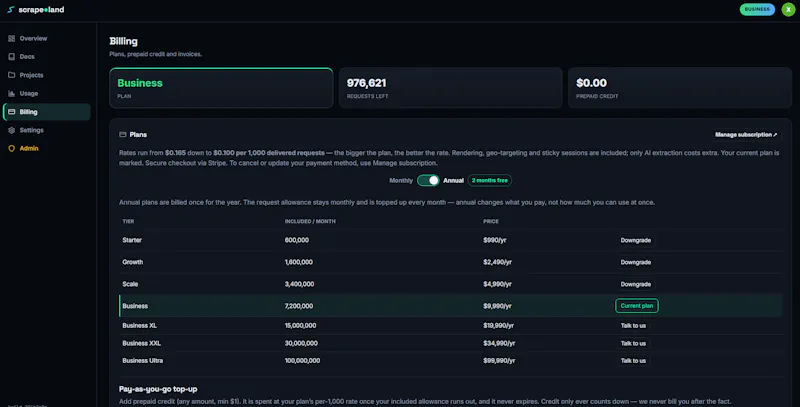The image size is (800, 407).
Task: Click Talk to us for Business XL
Action: [633, 325]
